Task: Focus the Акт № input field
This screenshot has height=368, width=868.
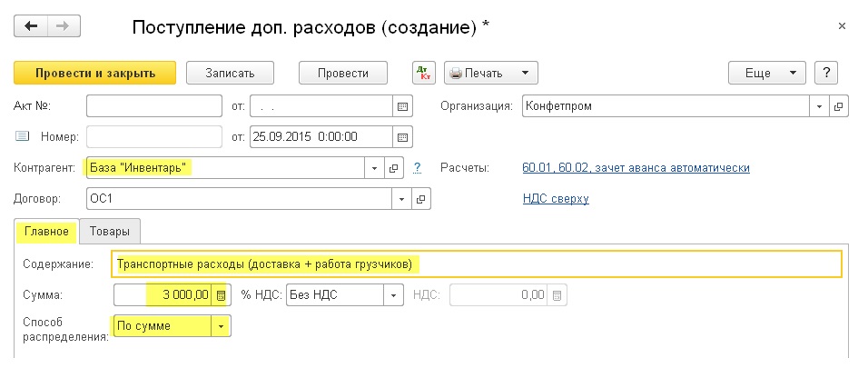Action: point(154,105)
